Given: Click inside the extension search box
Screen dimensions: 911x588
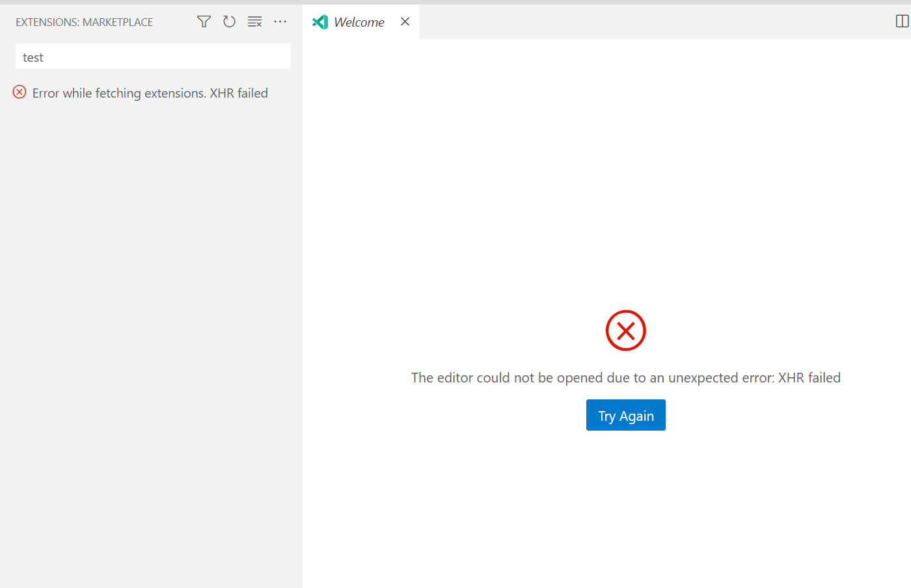Looking at the screenshot, I should (153, 57).
